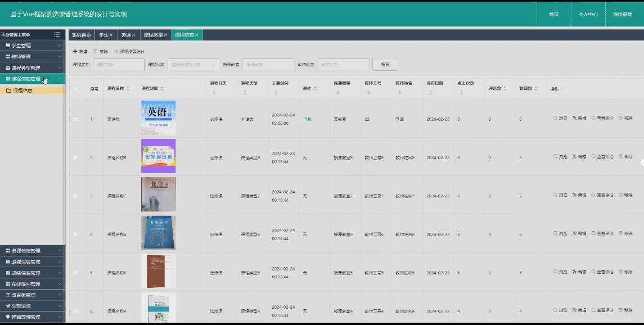This screenshot has width=644, height=325.
Task: Click the 下载 link in row 1
Action: click(x=307, y=119)
